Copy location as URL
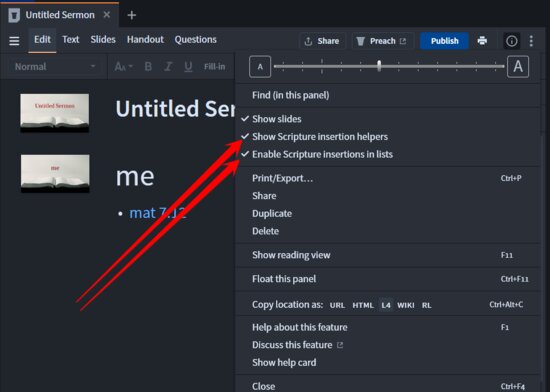This screenshot has width=550, height=392. click(337, 305)
